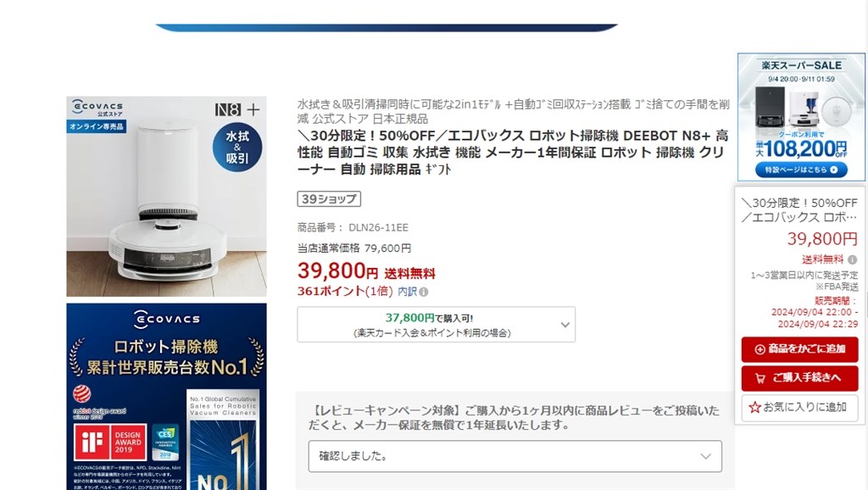Click the info icon next to 内訳

point(424,292)
